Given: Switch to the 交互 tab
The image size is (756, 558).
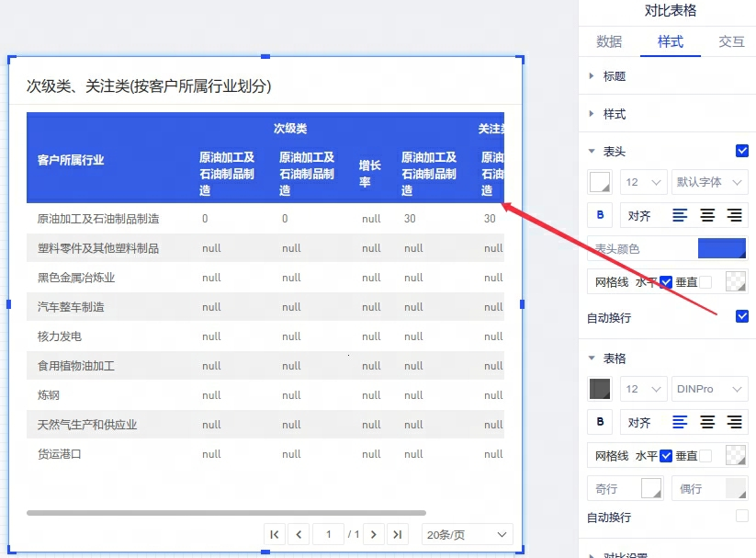Looking at the screenshot, I should (x=731, y=41).
